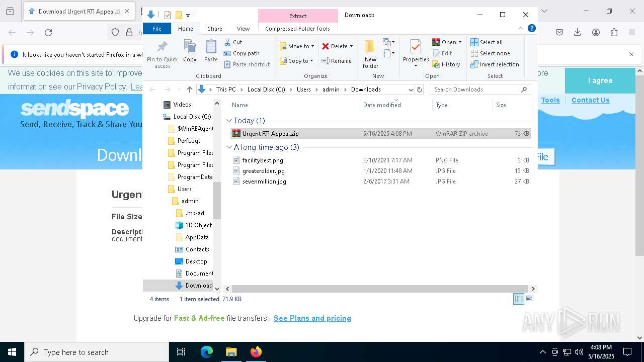Open Contact Us link on sendspace
The height and width of the screenshot is (362, 644).
(x=590, y=100)
